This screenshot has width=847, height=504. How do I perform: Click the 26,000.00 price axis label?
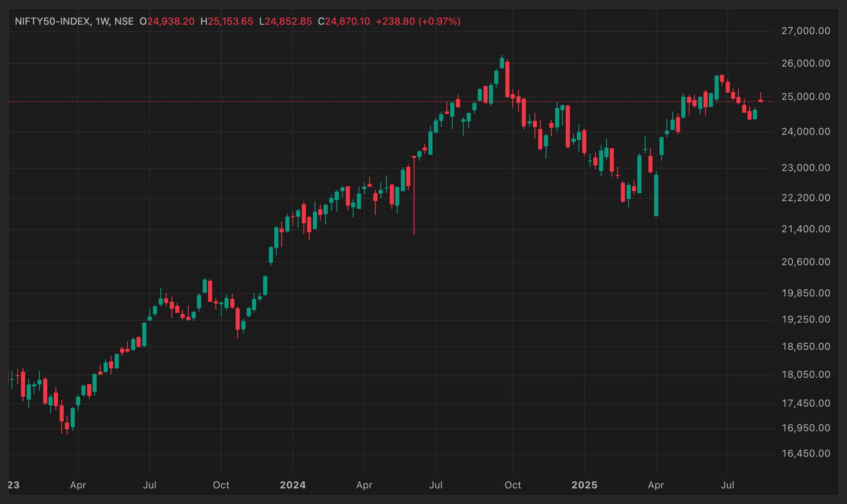pyautogui.click(x=805, y=63)
